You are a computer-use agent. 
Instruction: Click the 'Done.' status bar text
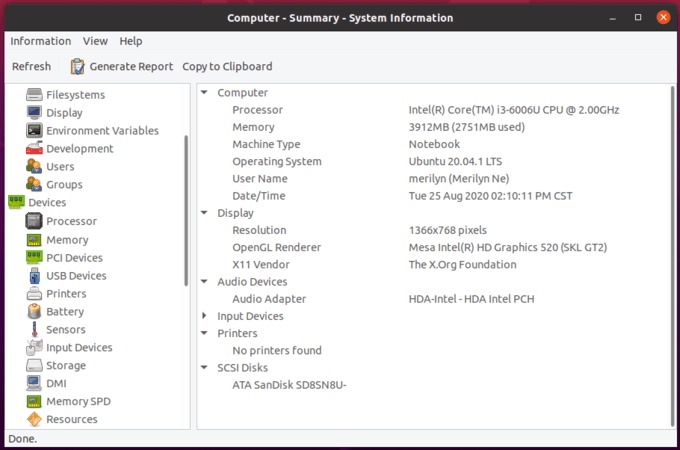pos(23,439)
